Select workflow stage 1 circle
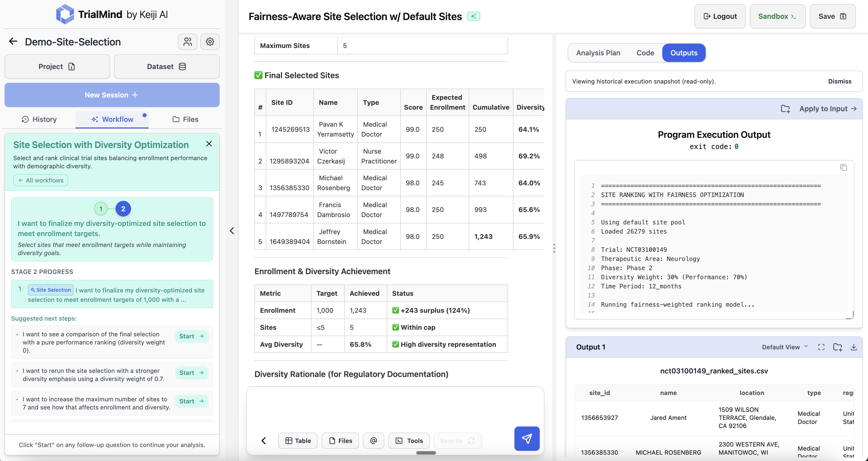This screenshot has height=461, width=868. [101, 209]
